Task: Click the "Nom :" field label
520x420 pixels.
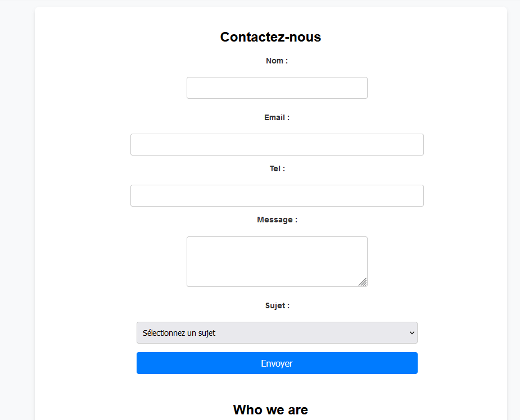Action: click(277, 61)
